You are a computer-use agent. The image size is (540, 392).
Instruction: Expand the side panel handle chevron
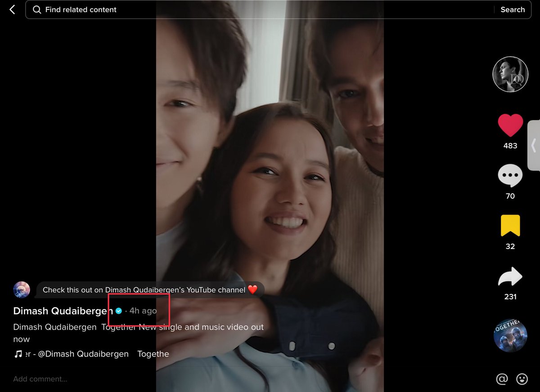point(534,145)
